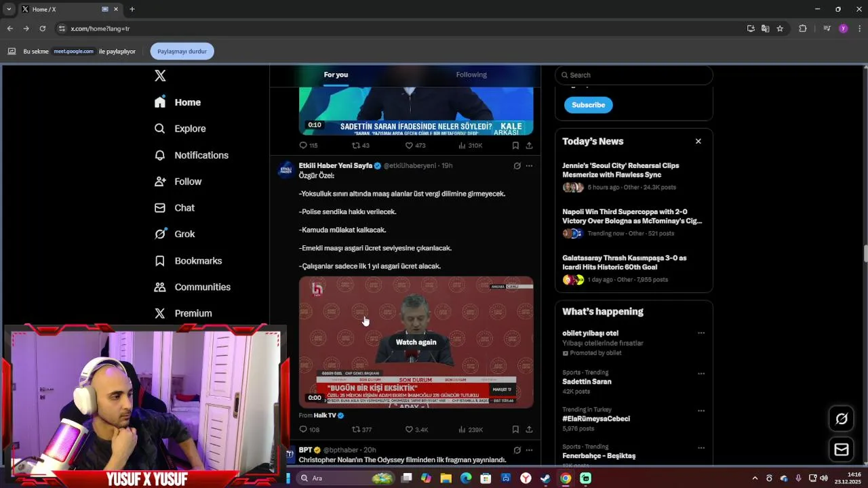Like the Özgür Özel post (3.4K)

tap(416, 430)
